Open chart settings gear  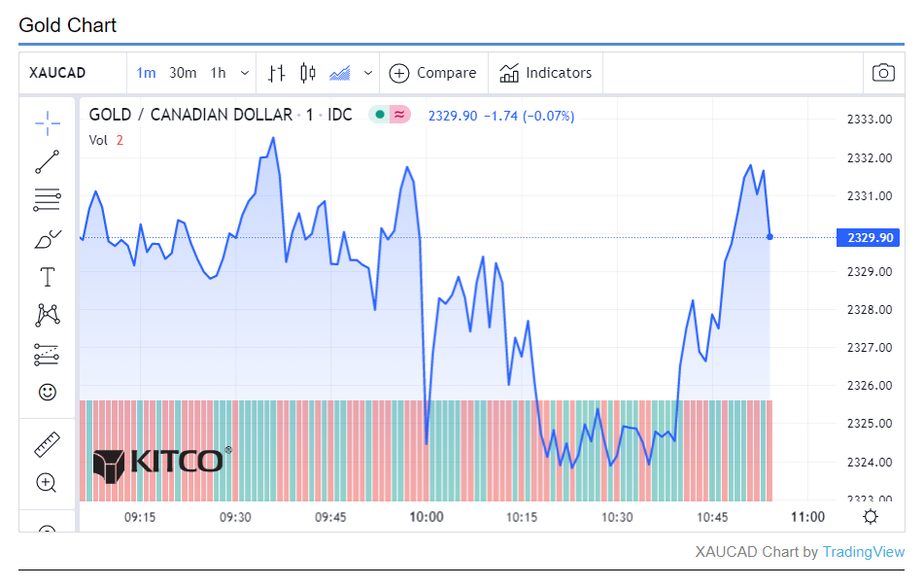[x=871, y=516]
